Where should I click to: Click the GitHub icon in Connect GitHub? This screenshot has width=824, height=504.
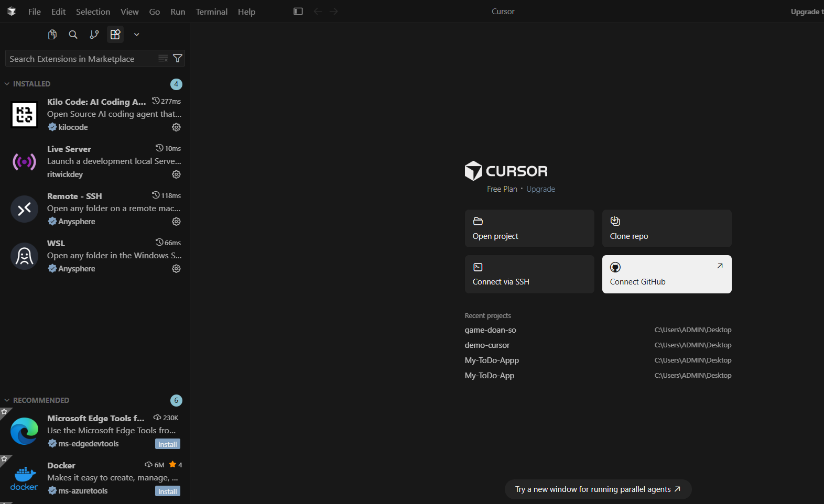click(615, 267)
